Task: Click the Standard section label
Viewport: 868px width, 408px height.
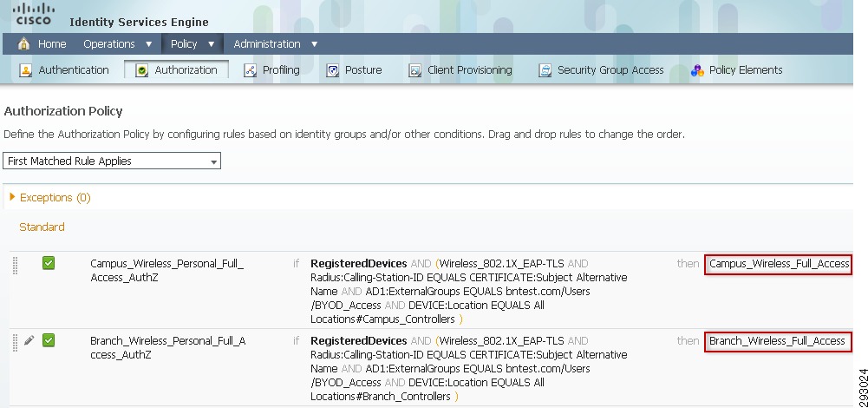Action: (42, 227)
